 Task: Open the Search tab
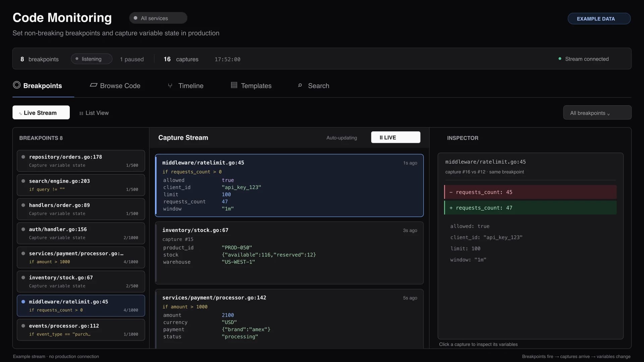tap(313, 86)
